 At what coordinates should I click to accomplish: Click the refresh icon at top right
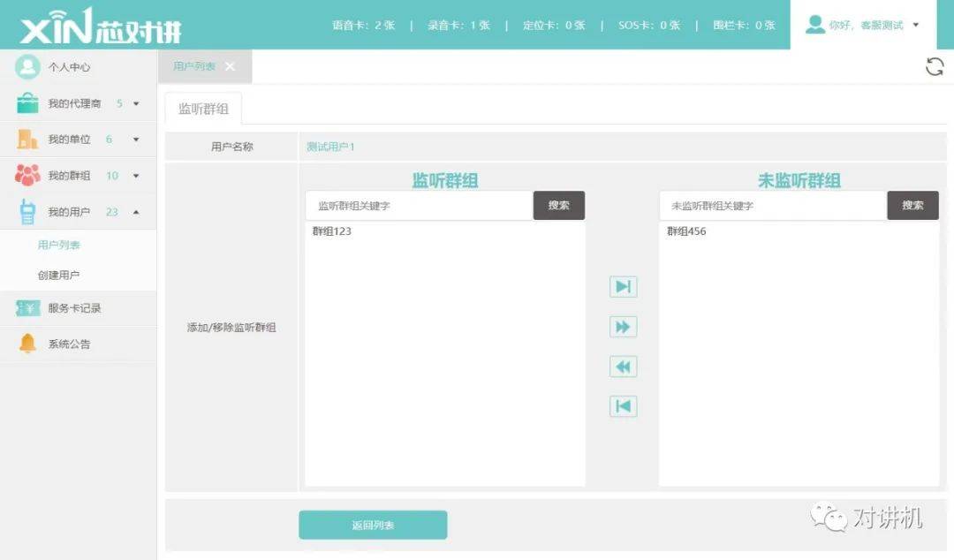click(x=934, y=67)
